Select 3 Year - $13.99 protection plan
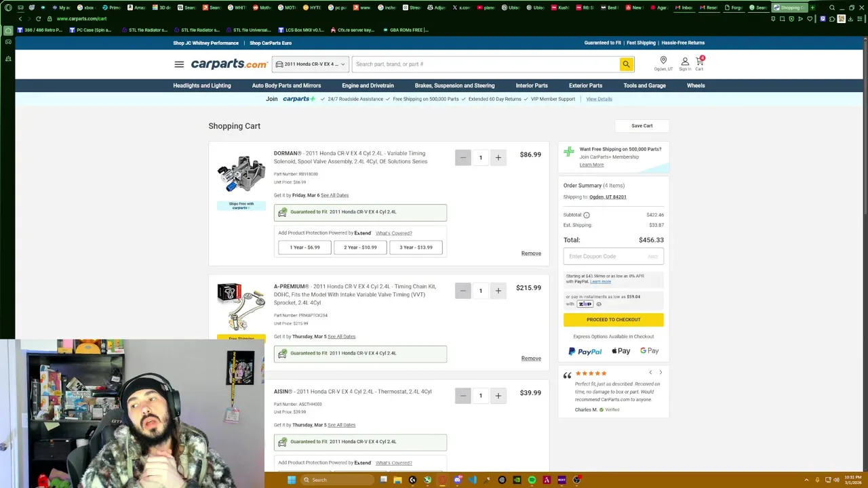The image size is (868, 488). [416, 247]
